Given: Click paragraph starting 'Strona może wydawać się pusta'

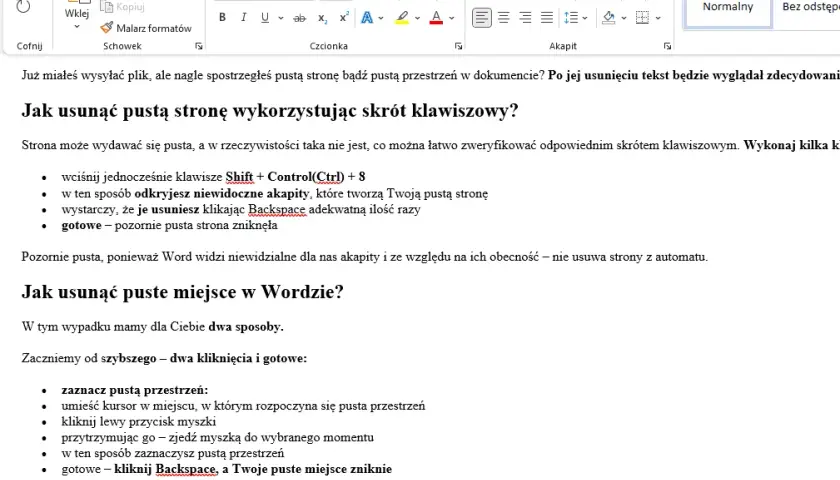Looking at the screenshot, I should tap(431, 145).
